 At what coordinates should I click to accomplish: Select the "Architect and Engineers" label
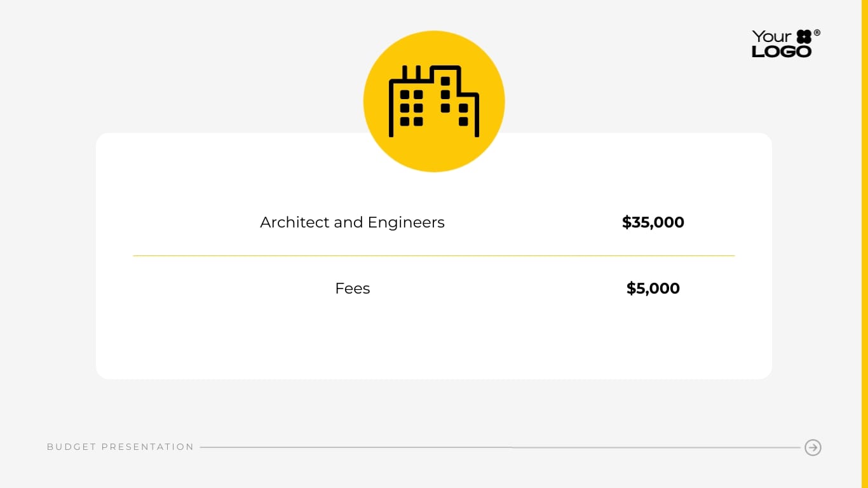(352, 222)
